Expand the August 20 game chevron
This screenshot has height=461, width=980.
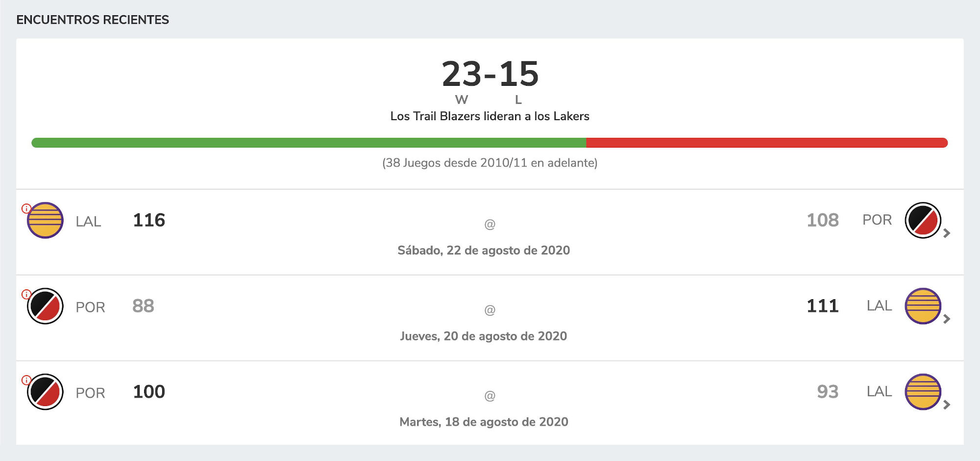point(947,319)
